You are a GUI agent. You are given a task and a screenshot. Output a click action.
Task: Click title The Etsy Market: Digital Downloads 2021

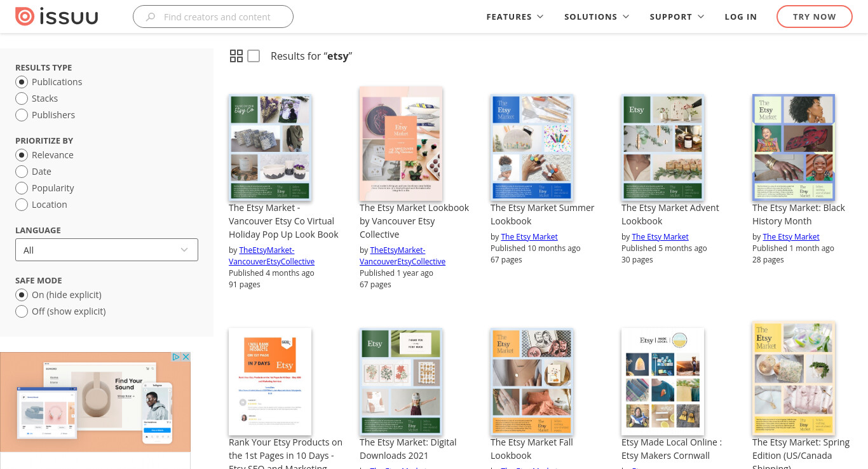click(x=408, y=449)
